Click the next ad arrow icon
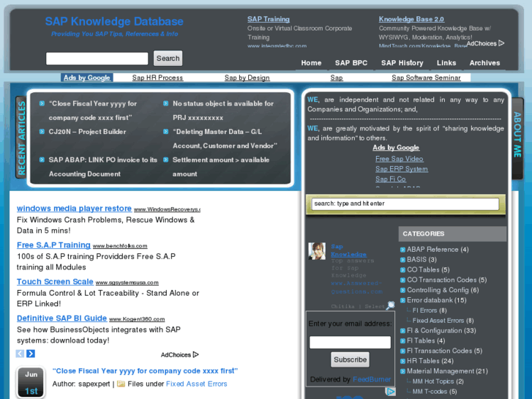 (x=31, y=354)
